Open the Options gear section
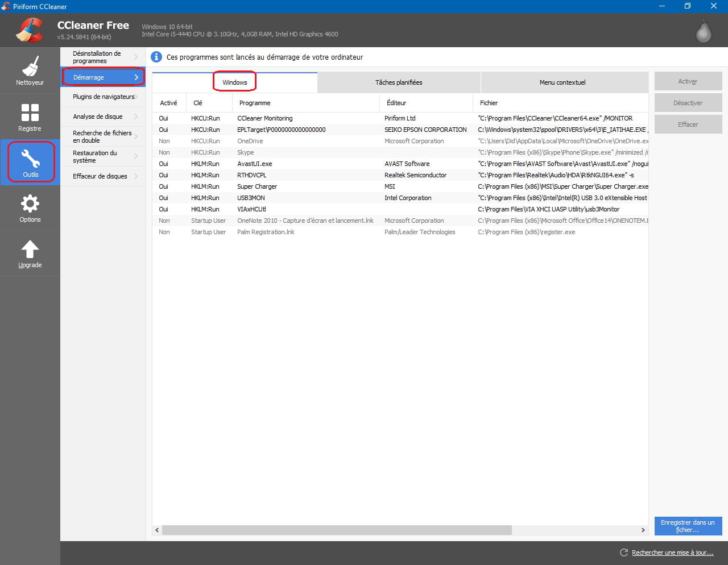Viewport: 728px width, 565px height. pos(30,208)
